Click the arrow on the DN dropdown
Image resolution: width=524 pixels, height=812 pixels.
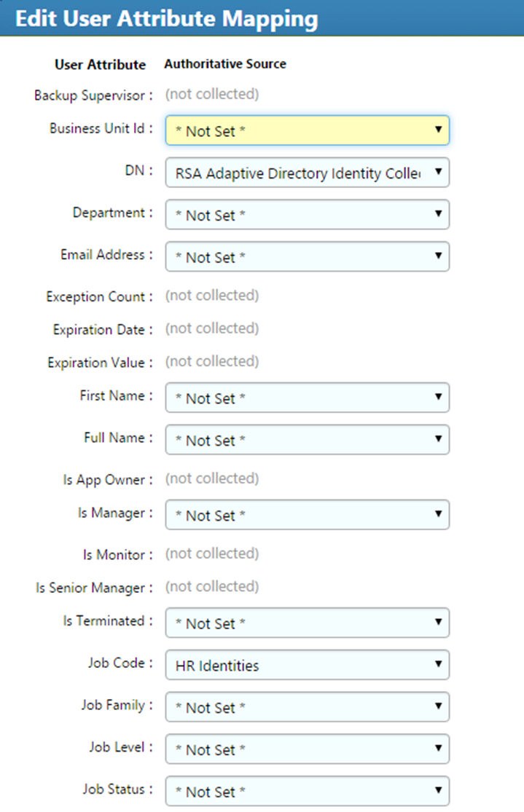439,172
